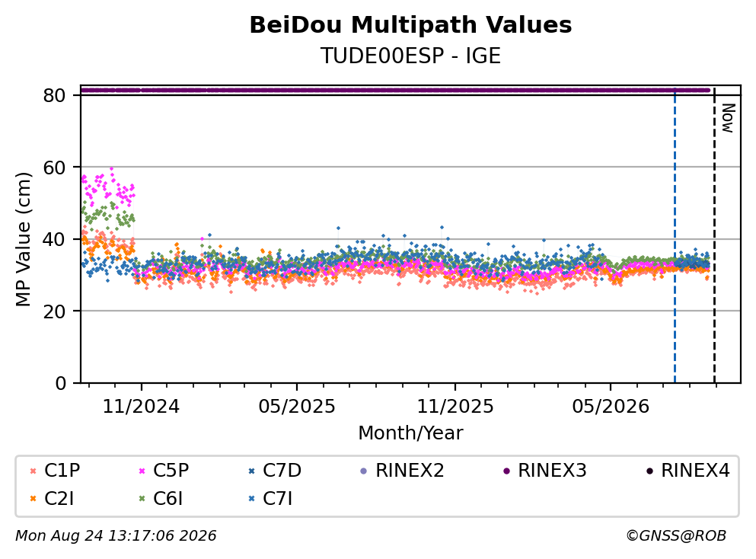This screenshot has height=559, width=756.
Task: Click the black dashed Now line
Action: [x=715, y=235]
